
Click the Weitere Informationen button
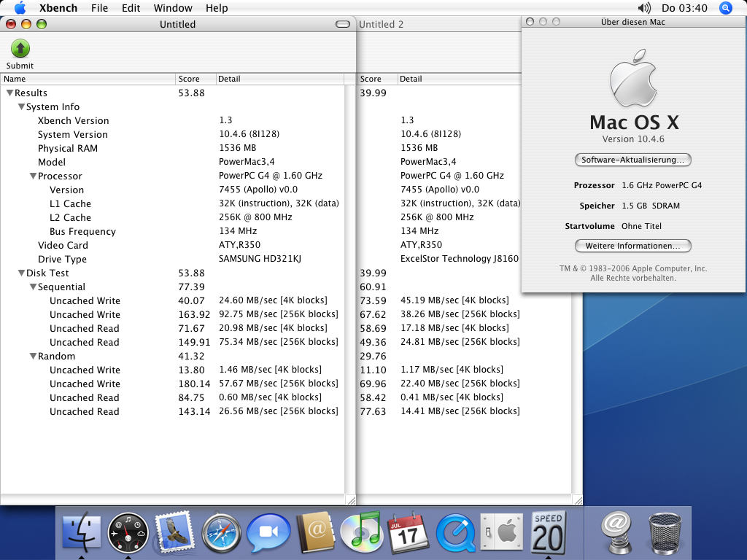[x=632, y=246]
